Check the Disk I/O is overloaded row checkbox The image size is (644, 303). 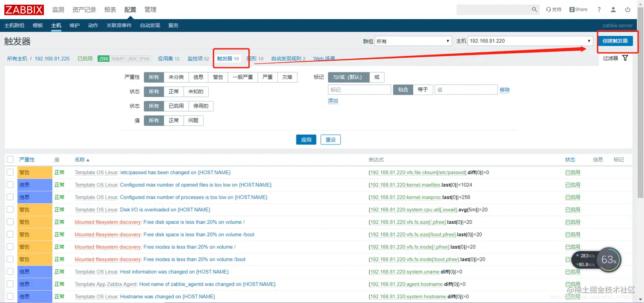coord(10,209)
